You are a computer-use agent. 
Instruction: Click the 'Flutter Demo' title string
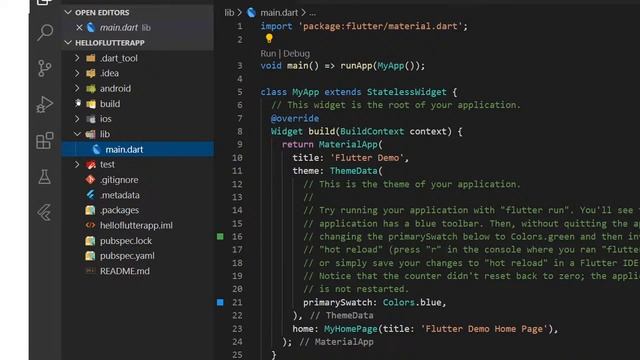pyautogui.click(x=367, y=158)
